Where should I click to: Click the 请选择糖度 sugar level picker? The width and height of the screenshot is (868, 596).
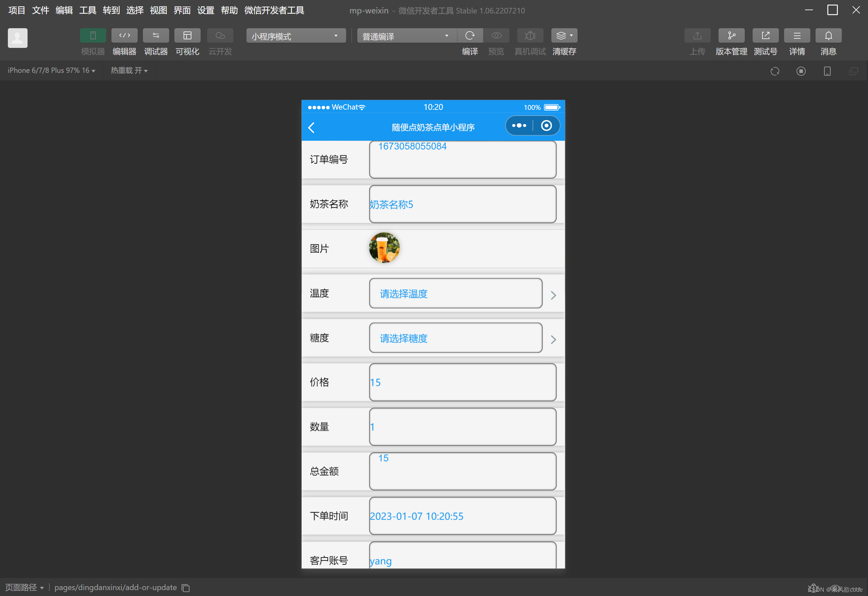(455, 338)
